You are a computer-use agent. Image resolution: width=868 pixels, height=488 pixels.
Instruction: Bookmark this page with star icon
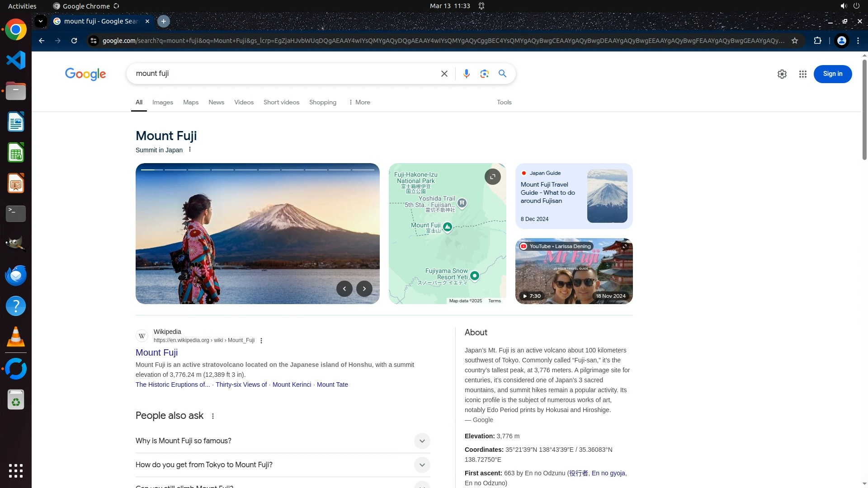point(794,41)
